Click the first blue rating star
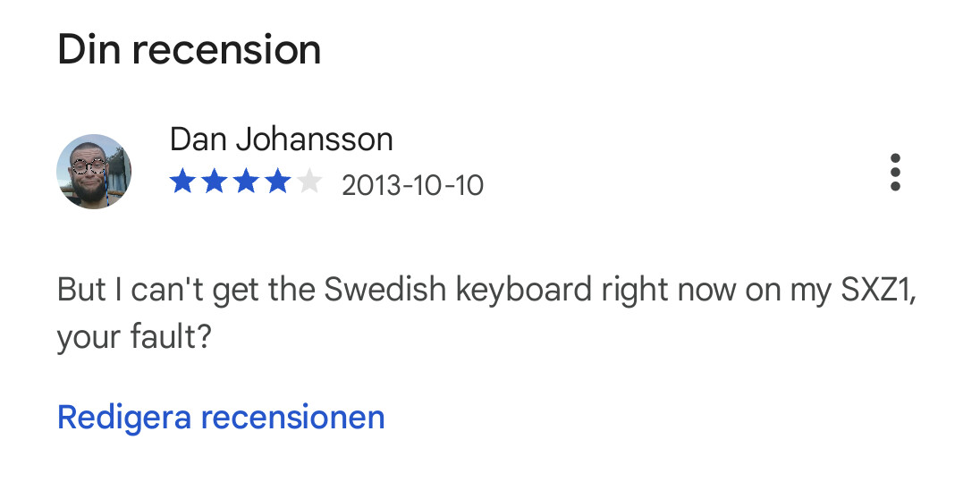 tap(182, 183)
